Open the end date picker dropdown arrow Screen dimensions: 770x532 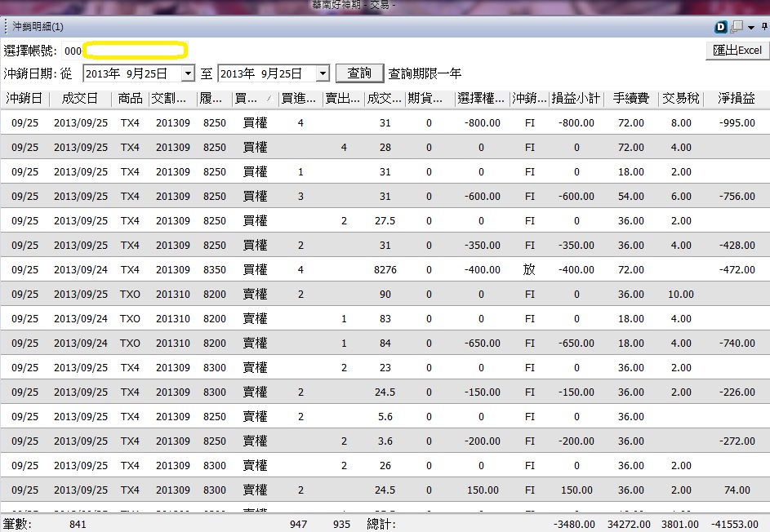(323, 73)
